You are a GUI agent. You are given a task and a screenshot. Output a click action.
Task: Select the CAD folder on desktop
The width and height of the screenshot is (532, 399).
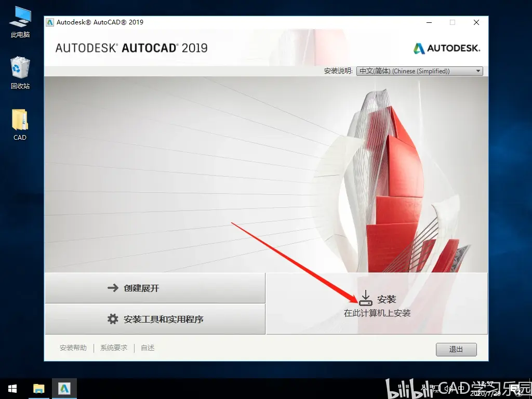click(x=20, y=125)
